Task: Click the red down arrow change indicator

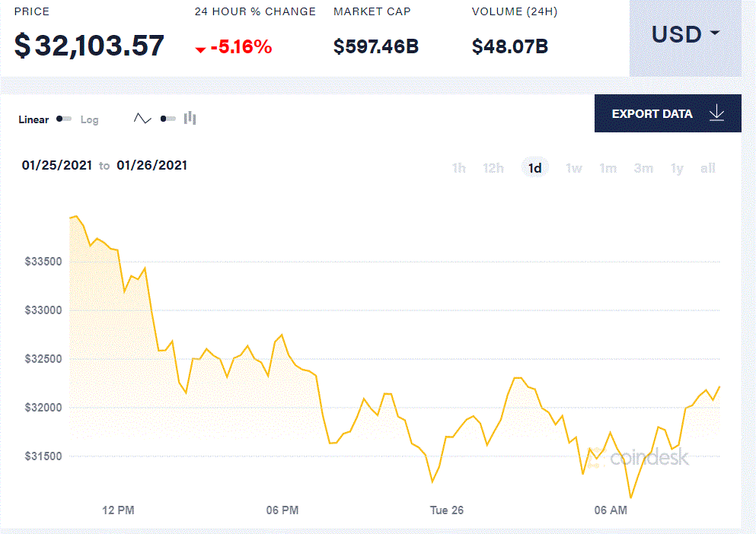Action: pos(200,49)
